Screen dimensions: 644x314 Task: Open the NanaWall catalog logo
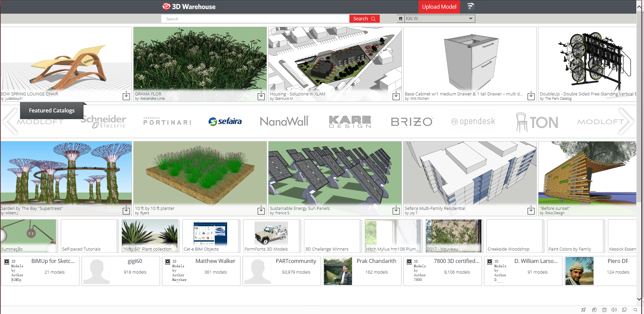click(x=284, y=121)
